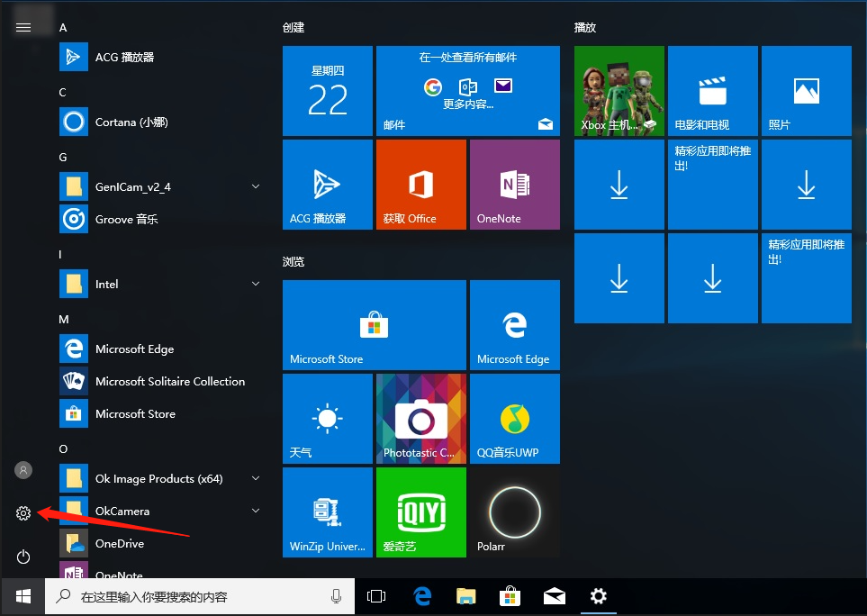Screen dimensions: 867x616
Task: Open Groove 音乐 in the app list
Action: point(160,219)
